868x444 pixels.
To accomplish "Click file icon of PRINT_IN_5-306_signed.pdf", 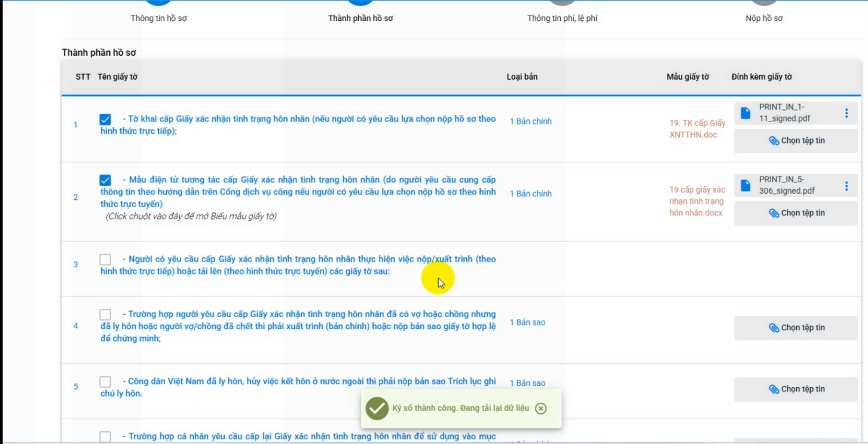I will click(745, 185).
